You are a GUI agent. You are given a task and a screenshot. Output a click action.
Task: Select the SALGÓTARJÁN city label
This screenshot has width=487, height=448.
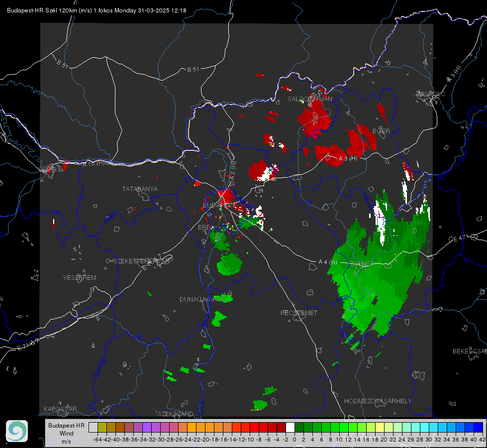[309, 99]
